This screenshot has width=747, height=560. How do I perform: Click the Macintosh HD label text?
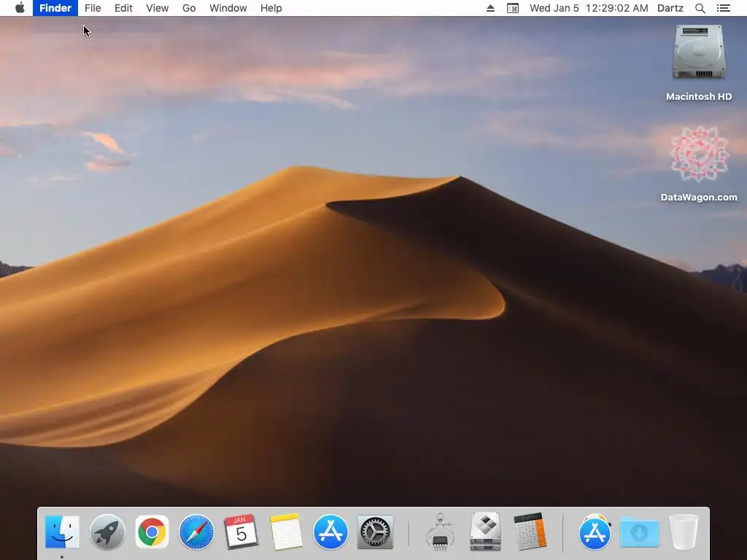[x=699, y=97]
